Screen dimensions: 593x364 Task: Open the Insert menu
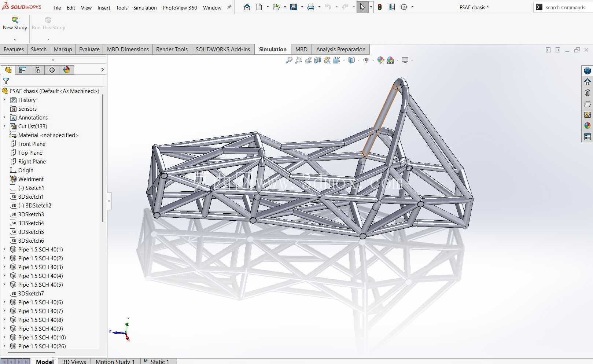pyautogui.click(x=104, y=8)
